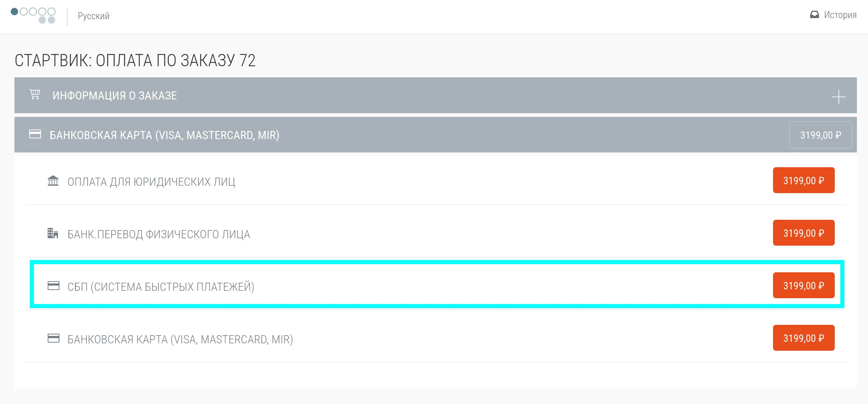The image size is (868, 404).
Task: Click the outlined 3199,00 ₽ header amount button
Action: [820, 135]
